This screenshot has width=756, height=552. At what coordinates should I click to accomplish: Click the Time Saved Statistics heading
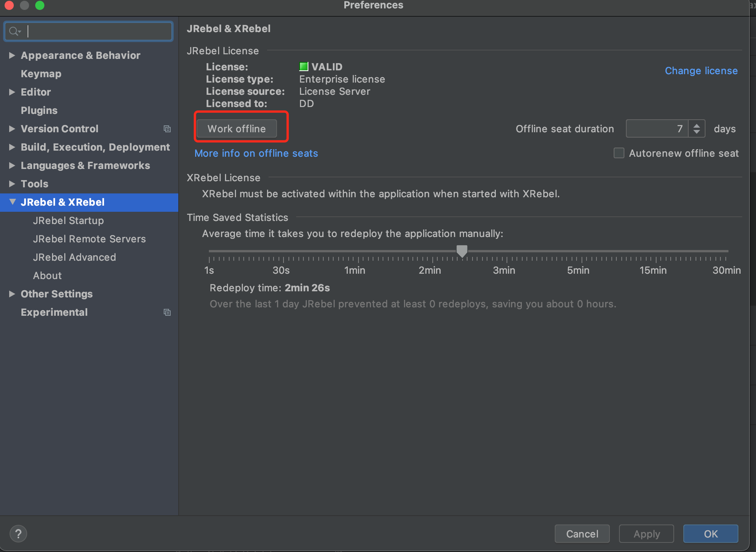pos(238,218)
